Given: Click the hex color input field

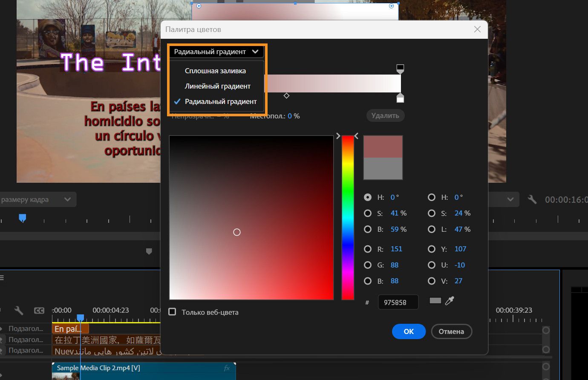Looking at the screenshot, I should tap(398, 302).
